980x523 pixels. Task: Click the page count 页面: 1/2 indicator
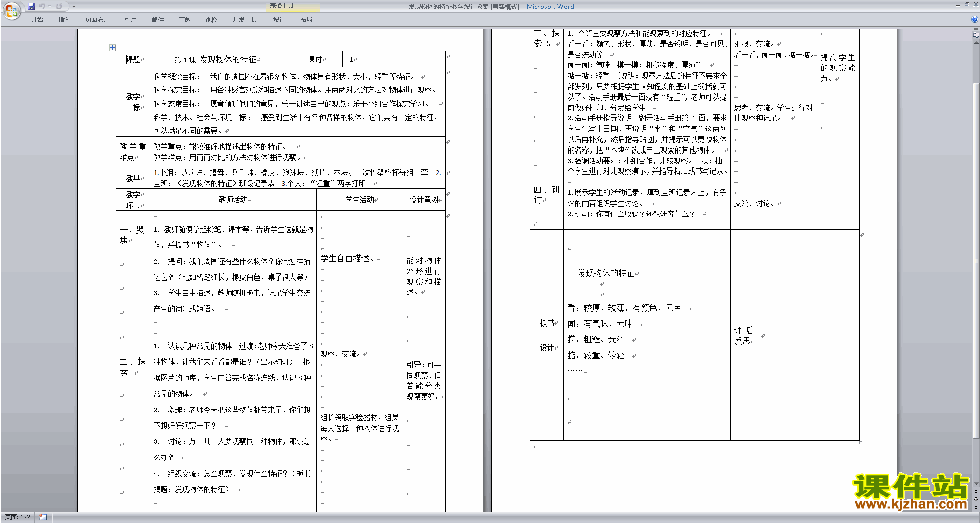(17, 517)
